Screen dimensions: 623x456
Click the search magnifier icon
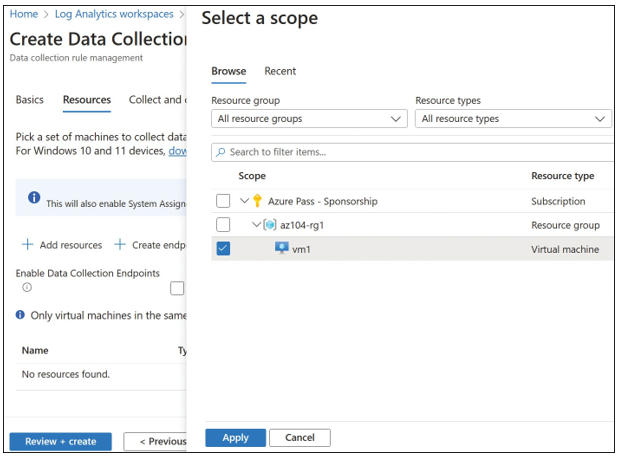[x=221, y=152]
